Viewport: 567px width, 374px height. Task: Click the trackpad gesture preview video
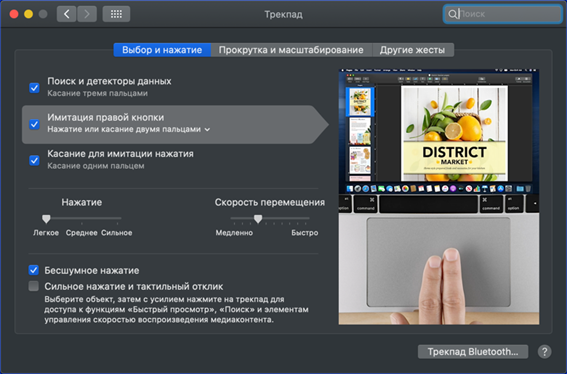click(x=439, y=197)
